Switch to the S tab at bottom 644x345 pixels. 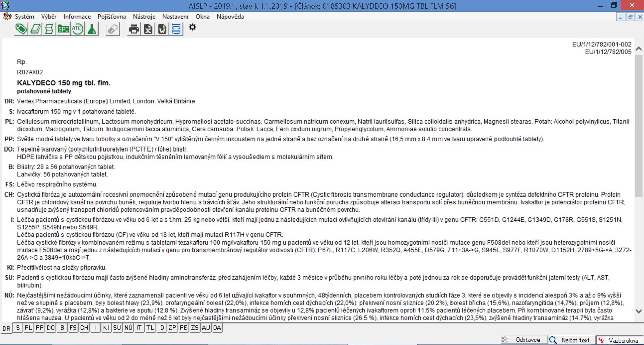(18, 328)
